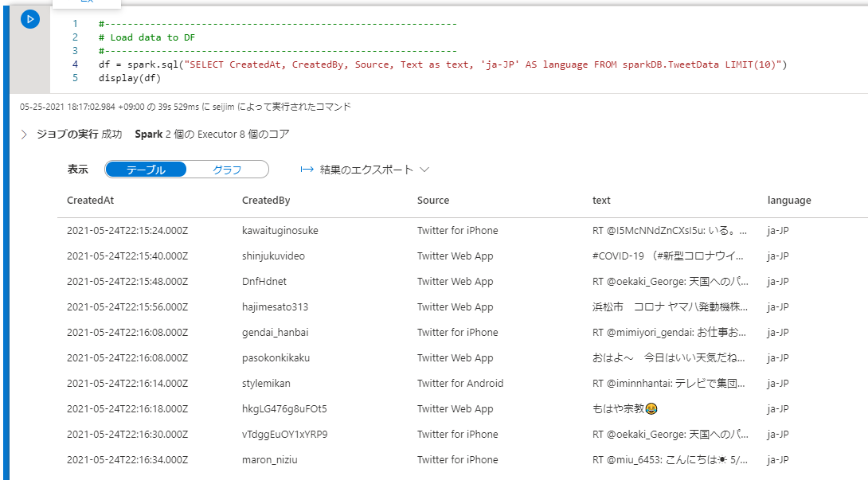The image size is (868, 480).
Task: Expand the ジョブの実行 job details chevron
Action: [x=24, y=135]
